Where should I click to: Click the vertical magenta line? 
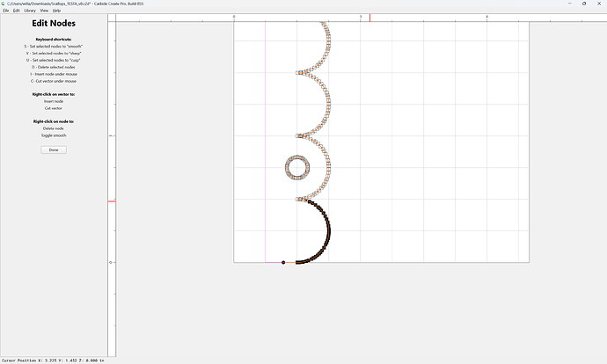tap(266, 142)
